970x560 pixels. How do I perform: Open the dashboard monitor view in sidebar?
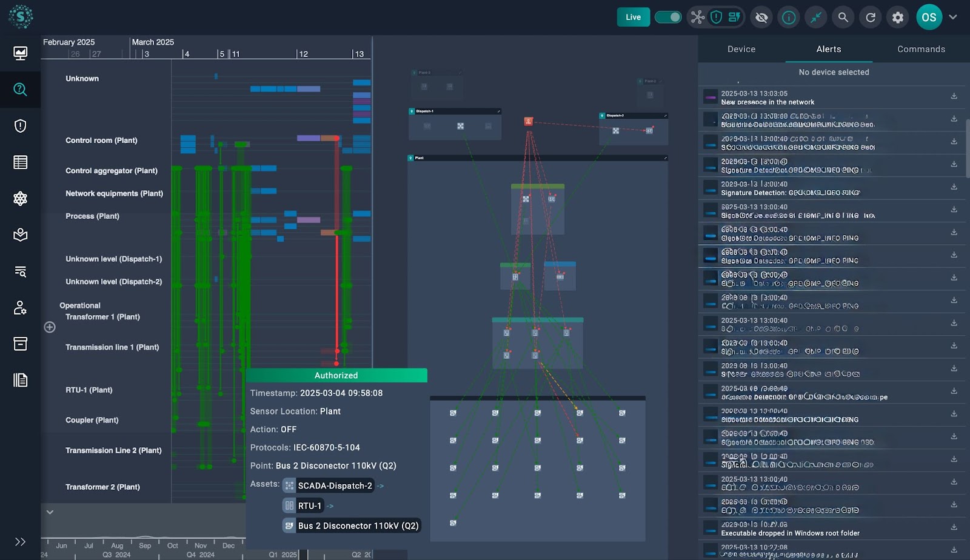tap(20, 53)
